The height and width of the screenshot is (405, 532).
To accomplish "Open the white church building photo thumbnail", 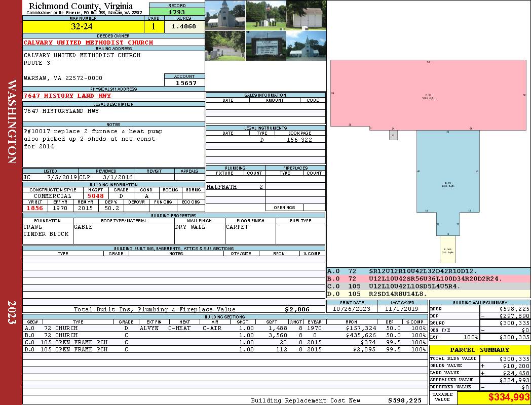I will (x=225, y=15).
